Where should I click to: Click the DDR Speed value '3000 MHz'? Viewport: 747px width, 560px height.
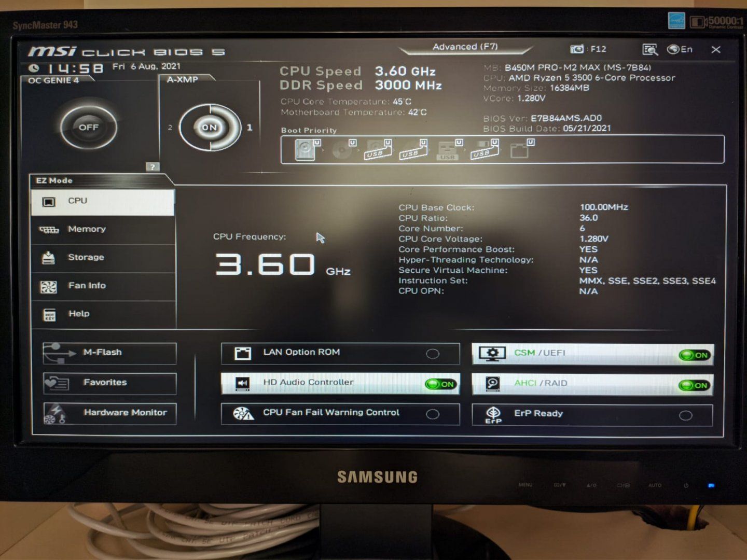click(x=408, y=85)
